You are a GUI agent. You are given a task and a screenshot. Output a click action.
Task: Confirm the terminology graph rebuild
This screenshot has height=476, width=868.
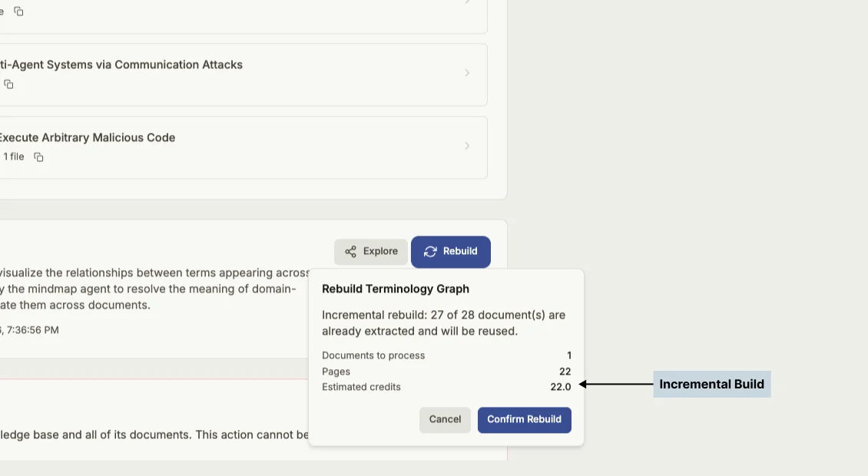pyautogui.click(x=524, y=419)
